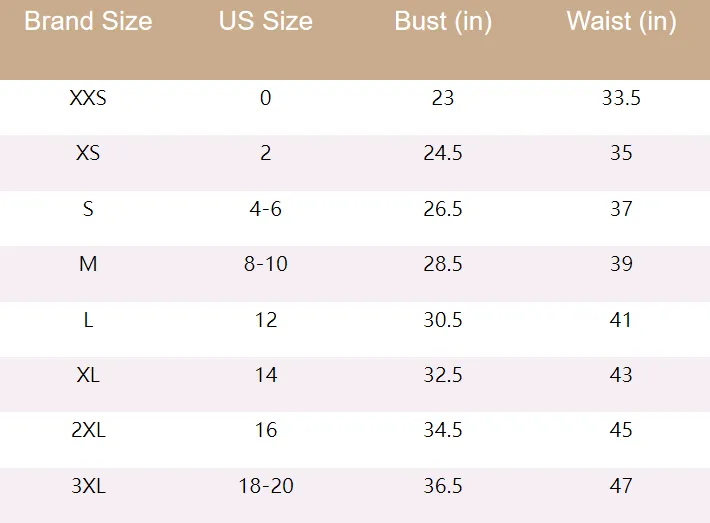Select the 30.5 bust measurement
This screenshot has width=710, height=523.
443,320
